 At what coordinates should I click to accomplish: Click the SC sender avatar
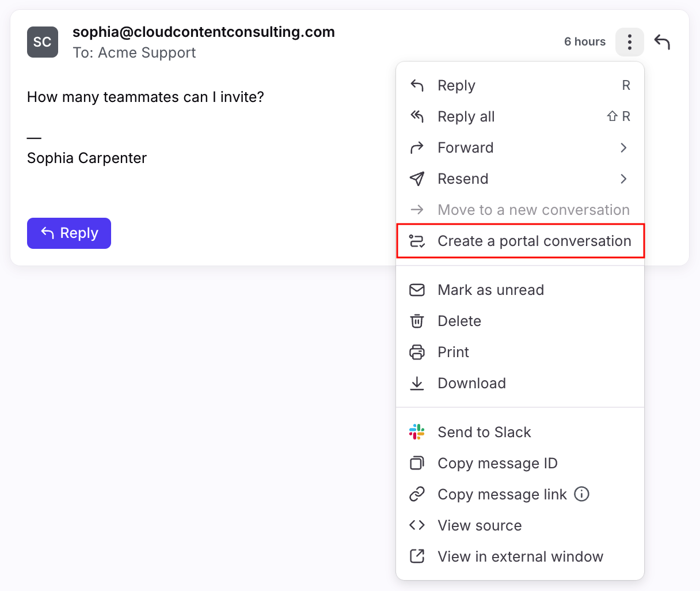(43, 42)
